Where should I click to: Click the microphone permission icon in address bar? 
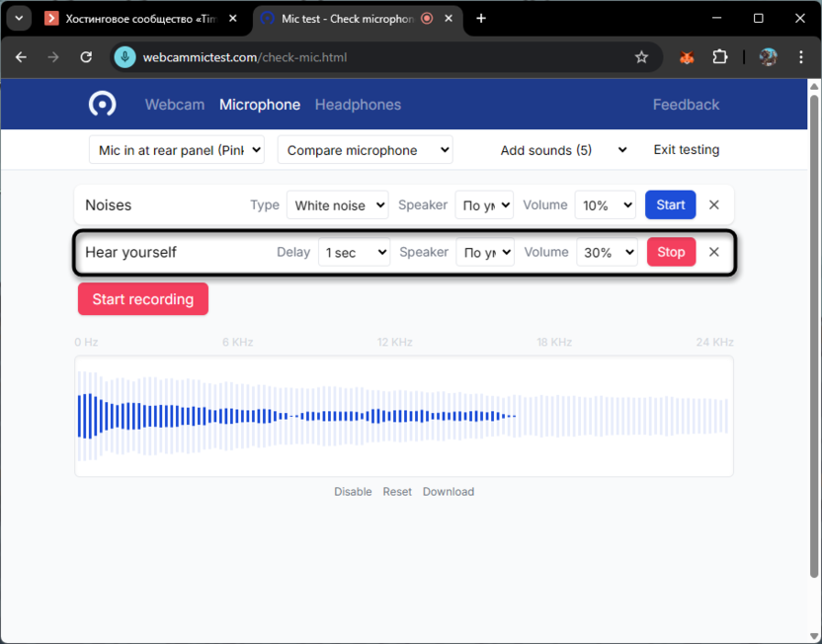124,57
